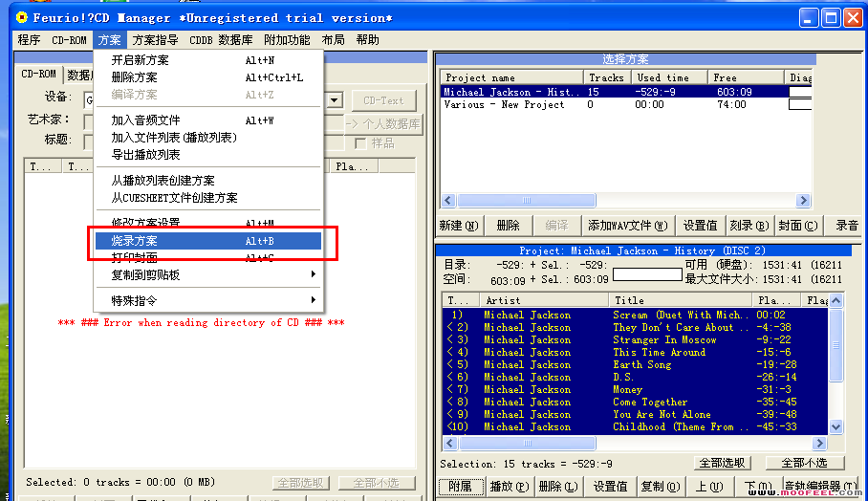The image size is (868, 501).
Task: Open the 布局 menu
Action: click(333, 40)
